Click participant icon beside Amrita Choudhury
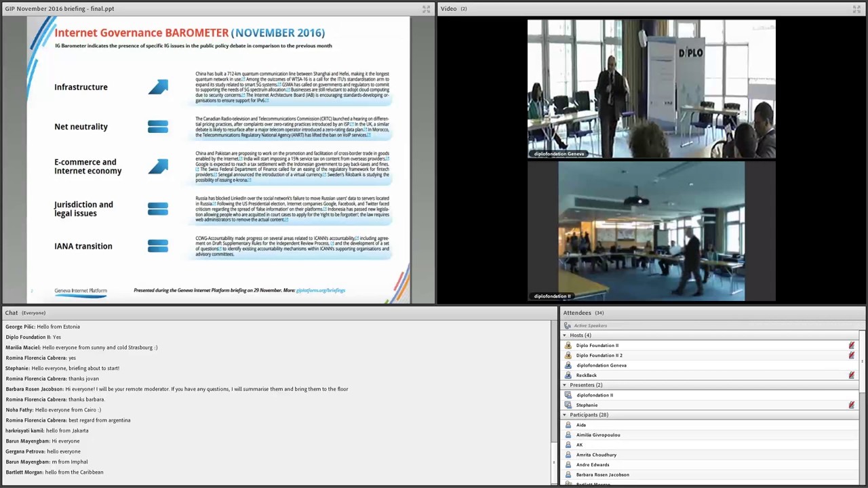868x488 pixels. click(568, 455)
